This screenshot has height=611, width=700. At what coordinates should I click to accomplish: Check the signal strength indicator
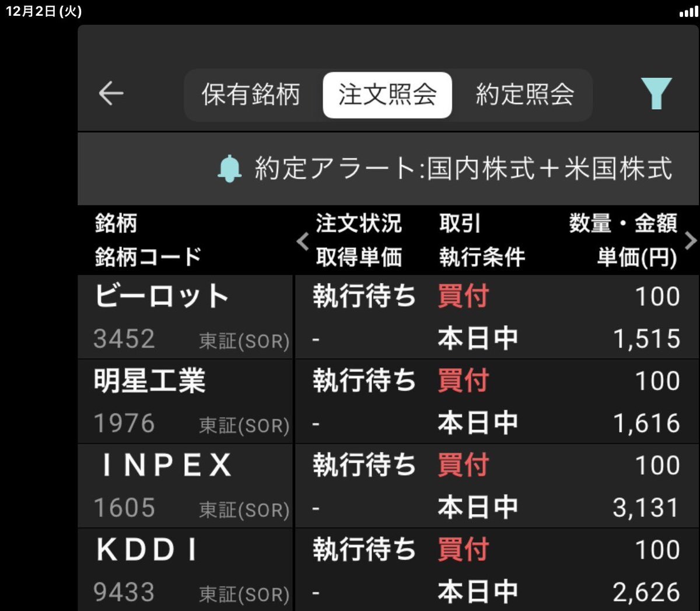689,12
